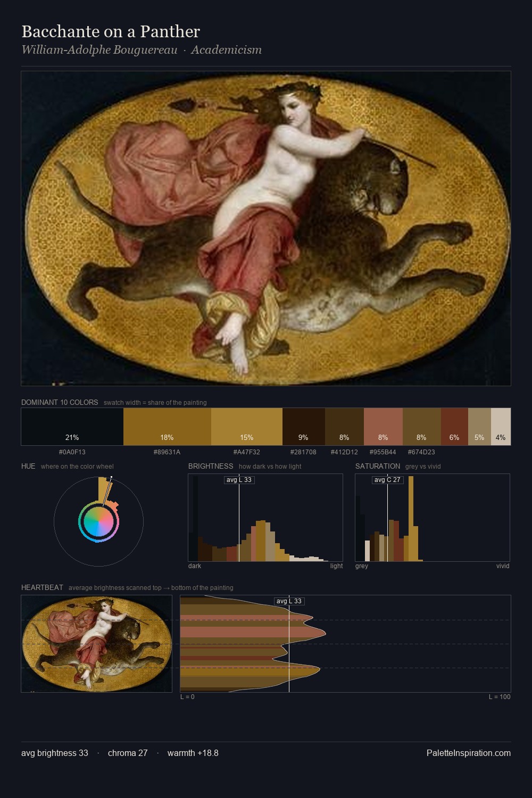
Task: Click the title 'Bacchante on a Panther'
Action: pos(111,31)
